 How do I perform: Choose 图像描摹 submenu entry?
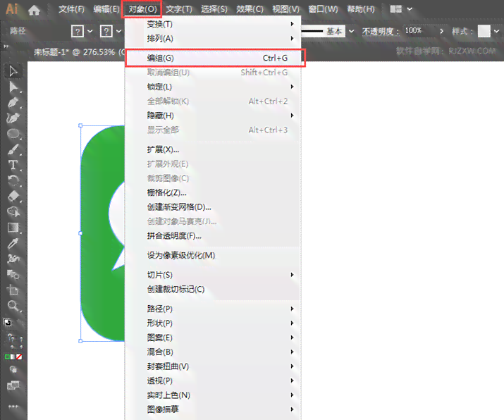tap(213, 409)
